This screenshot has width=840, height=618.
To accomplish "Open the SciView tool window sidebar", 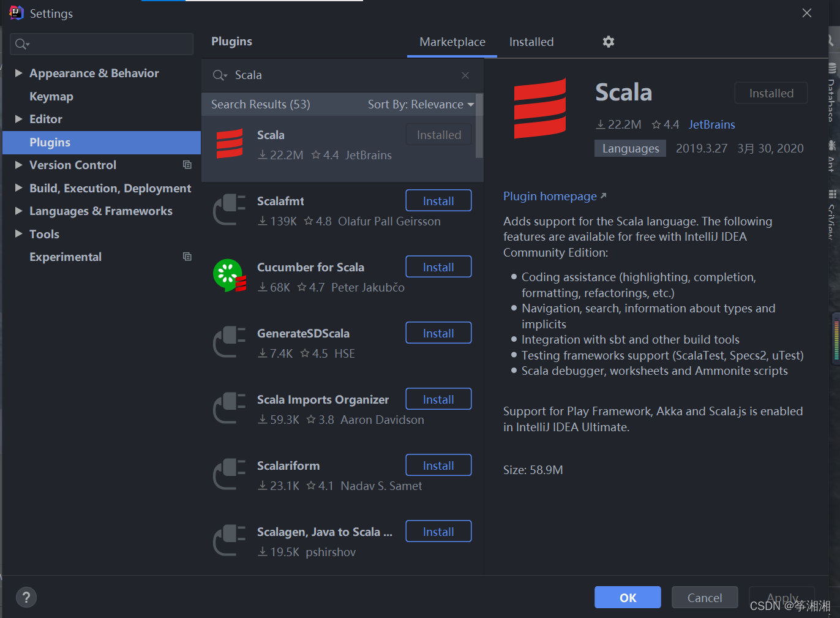I will 832,214.
